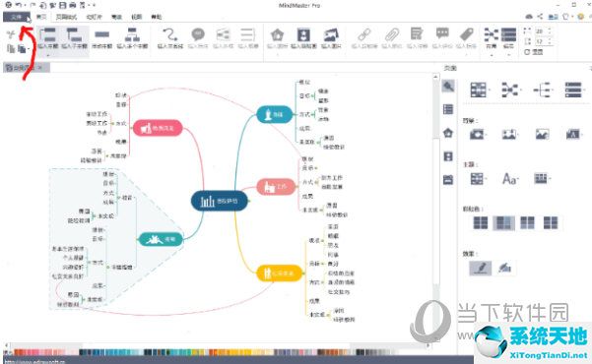Select the highlighted second rainbow color option
The height and width of the screenshot is (364, 592).
click(503, 223)
